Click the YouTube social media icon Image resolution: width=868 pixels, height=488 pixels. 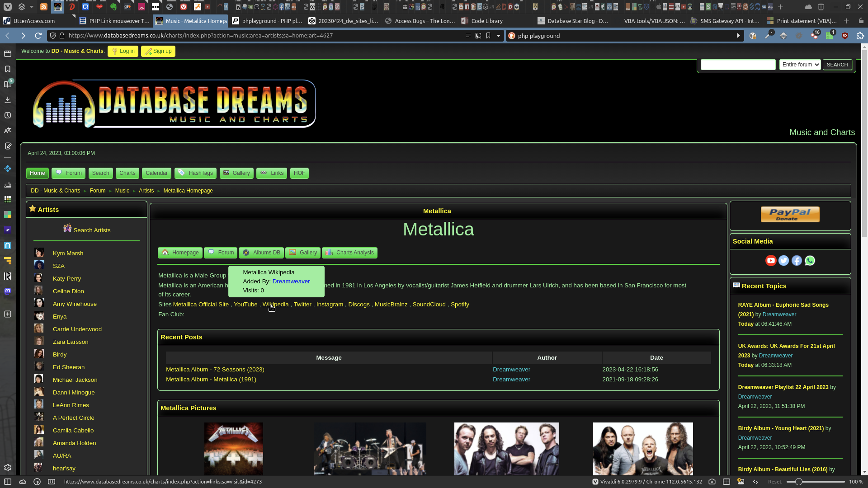[770, 261]
